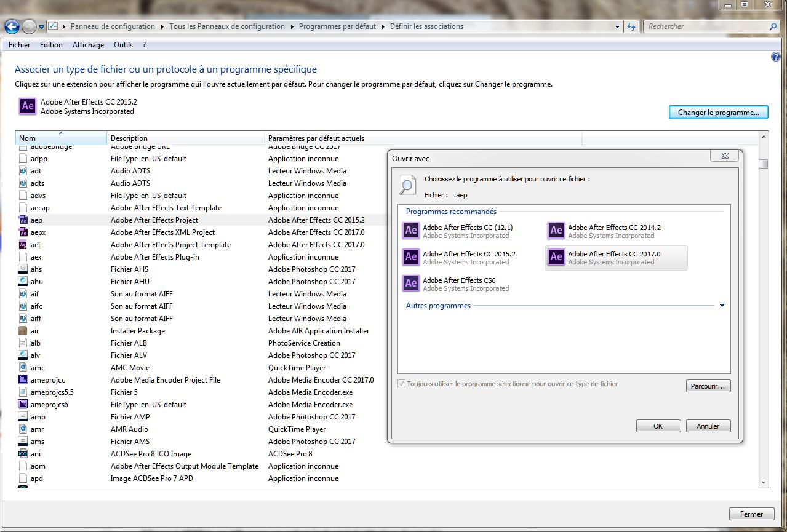Select Adobe After Effects CS6 icon

(x=411, y=284)
